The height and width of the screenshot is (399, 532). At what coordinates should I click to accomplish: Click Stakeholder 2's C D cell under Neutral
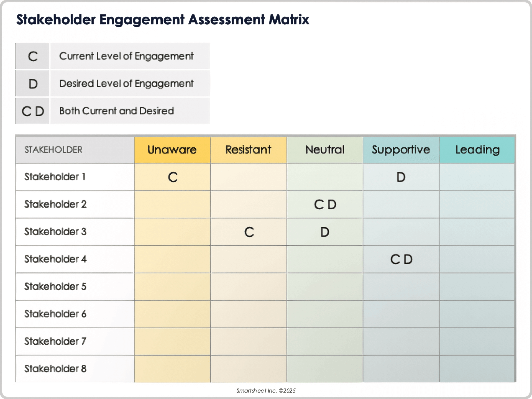point(325,204)
